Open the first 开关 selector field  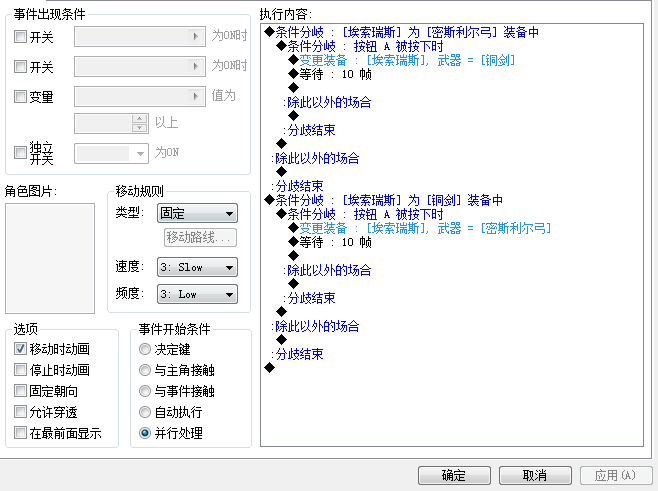(x=140, y=37)
